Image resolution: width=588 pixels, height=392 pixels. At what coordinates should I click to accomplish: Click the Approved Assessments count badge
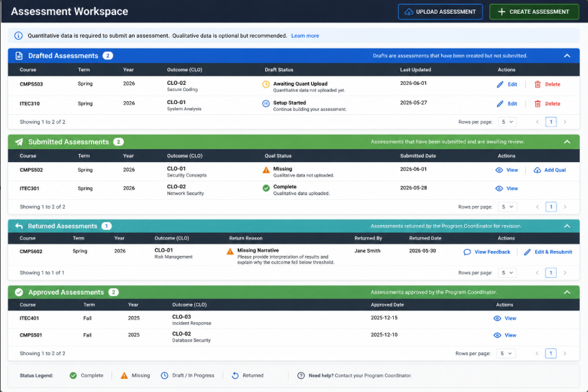pyautogui.click(x=113, y=292)
